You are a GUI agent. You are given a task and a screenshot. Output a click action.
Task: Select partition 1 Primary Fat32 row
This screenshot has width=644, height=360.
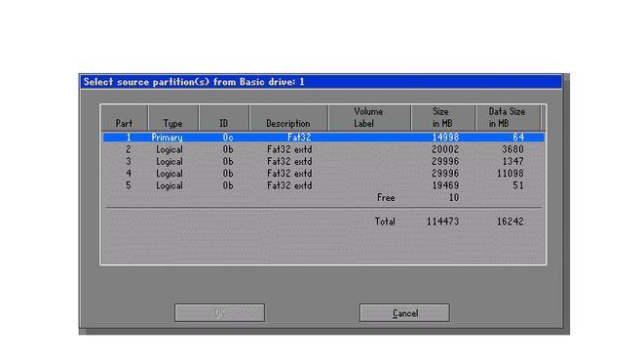click(323, 137)
